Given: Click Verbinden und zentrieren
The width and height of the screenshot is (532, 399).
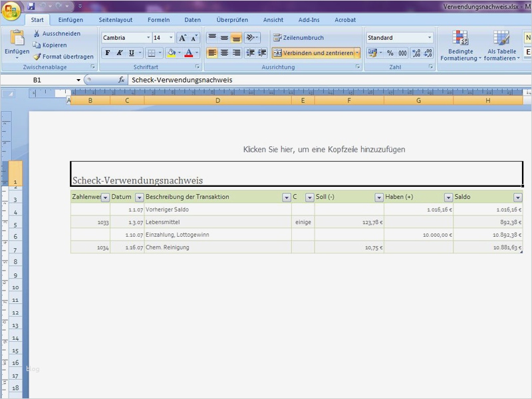Looking at the screenshot, I should 313,53.
